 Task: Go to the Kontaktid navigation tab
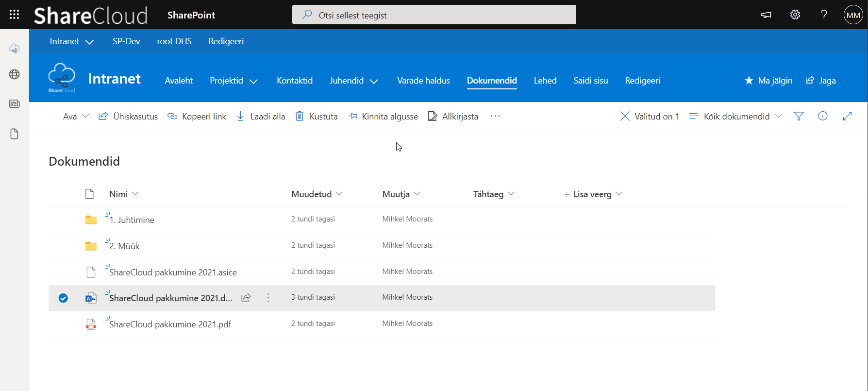tap(294, 81)
